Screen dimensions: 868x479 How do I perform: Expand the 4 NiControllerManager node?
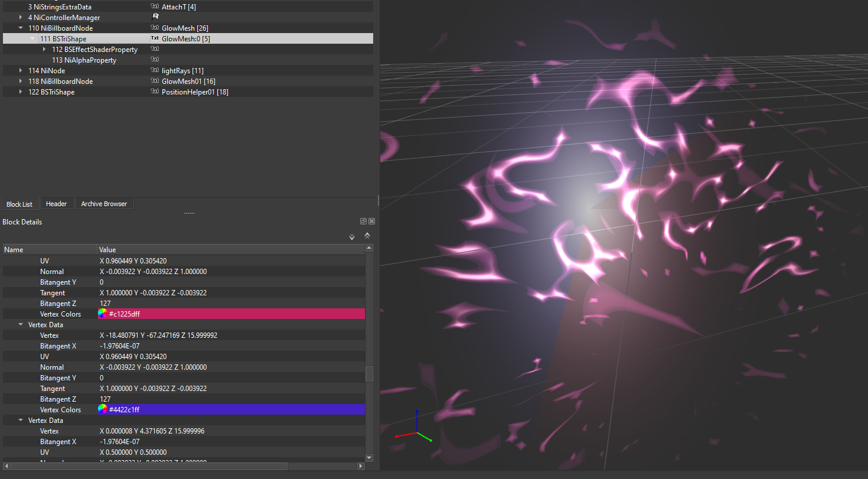point(21,17)
